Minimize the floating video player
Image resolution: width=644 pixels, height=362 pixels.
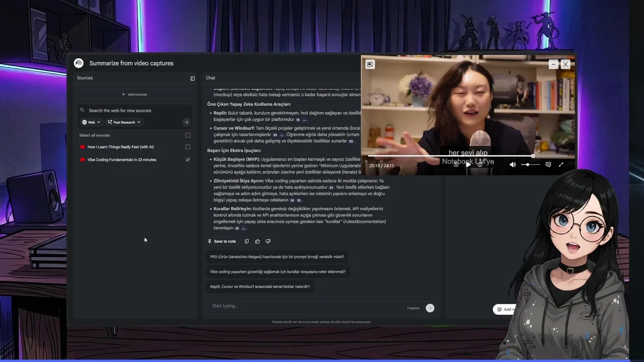click(553, 64)
